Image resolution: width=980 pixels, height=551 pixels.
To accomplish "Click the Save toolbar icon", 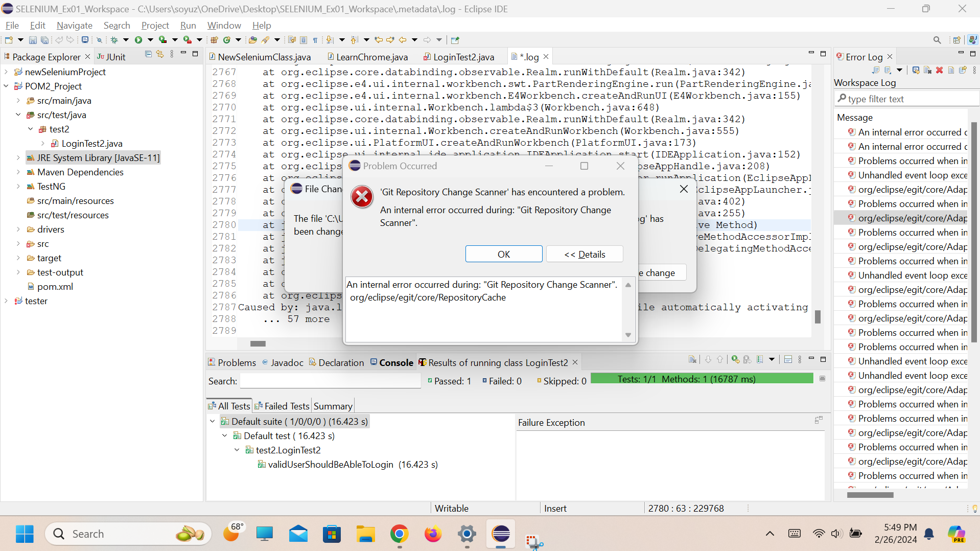I will [x=33, y=40].
